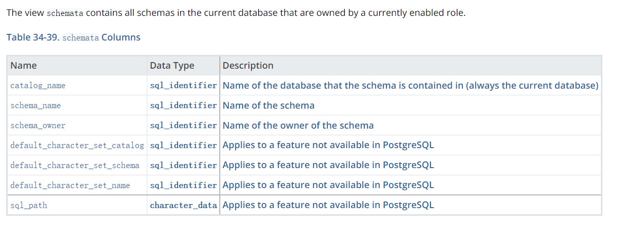Click sql_identifier in the schema_owner row

click(183, 126)
